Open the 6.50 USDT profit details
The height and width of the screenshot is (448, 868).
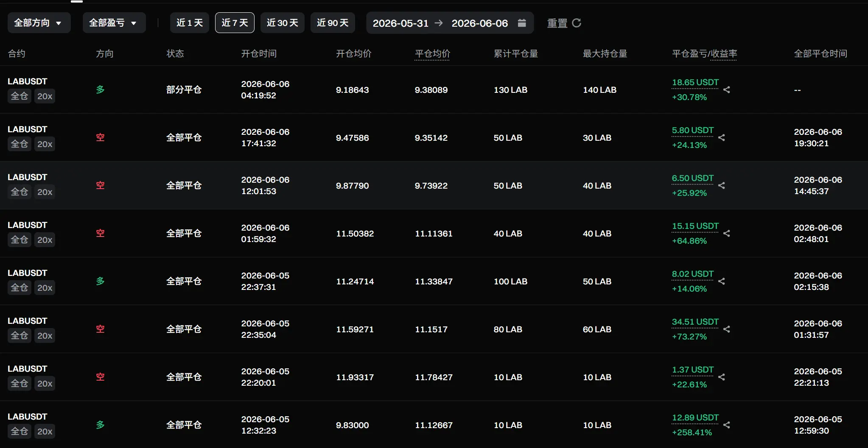point(693,178)
